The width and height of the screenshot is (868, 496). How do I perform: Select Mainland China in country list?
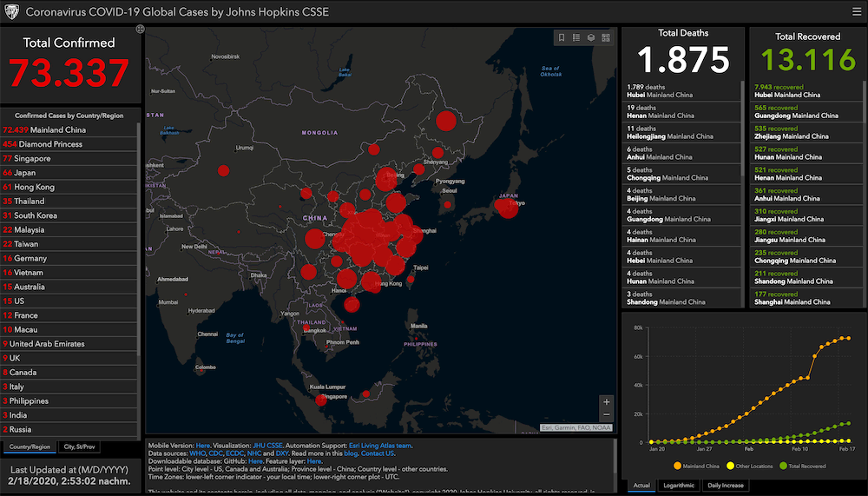pos(69,129)
